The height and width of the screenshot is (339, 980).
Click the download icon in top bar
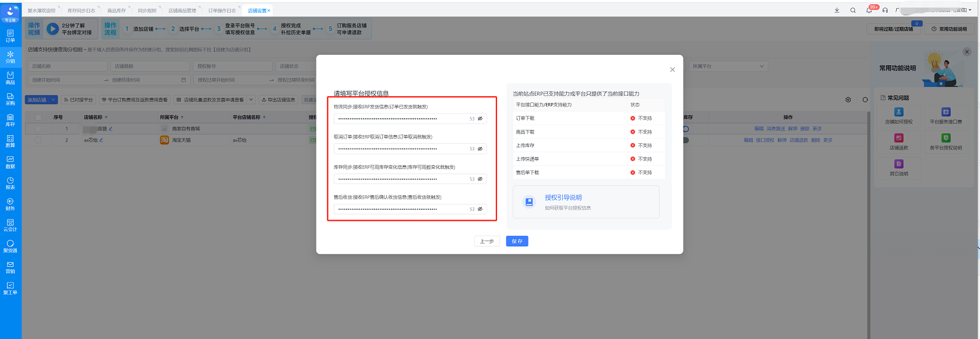pos(837,10)
